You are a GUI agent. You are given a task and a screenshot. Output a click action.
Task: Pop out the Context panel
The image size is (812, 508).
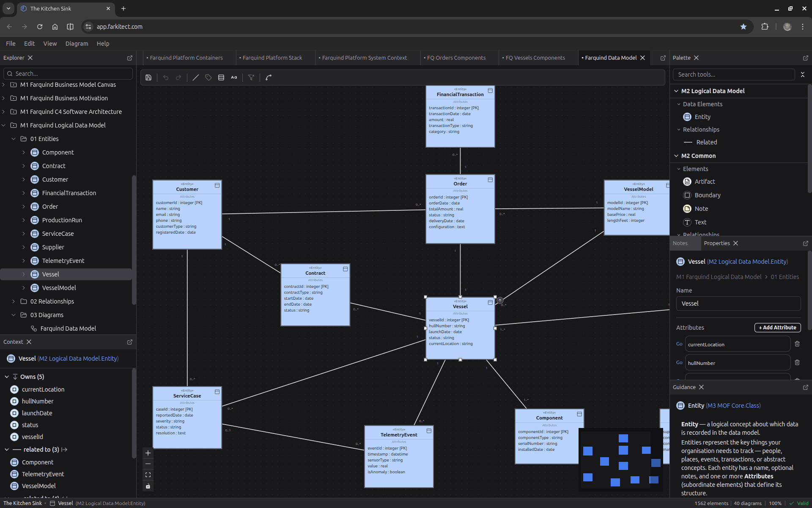[130, 342]
